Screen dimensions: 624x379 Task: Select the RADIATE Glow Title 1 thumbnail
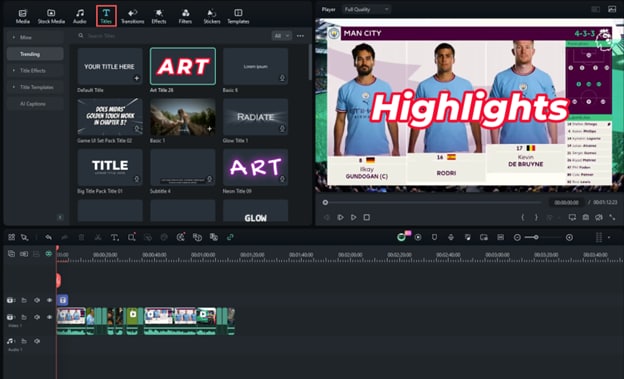coord(255,117)
